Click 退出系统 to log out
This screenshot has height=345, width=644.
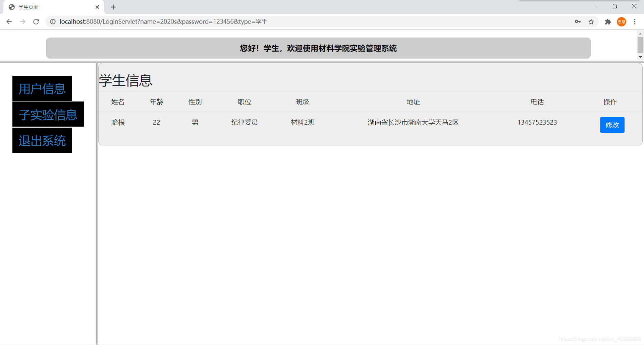click(x=42, y=140)
